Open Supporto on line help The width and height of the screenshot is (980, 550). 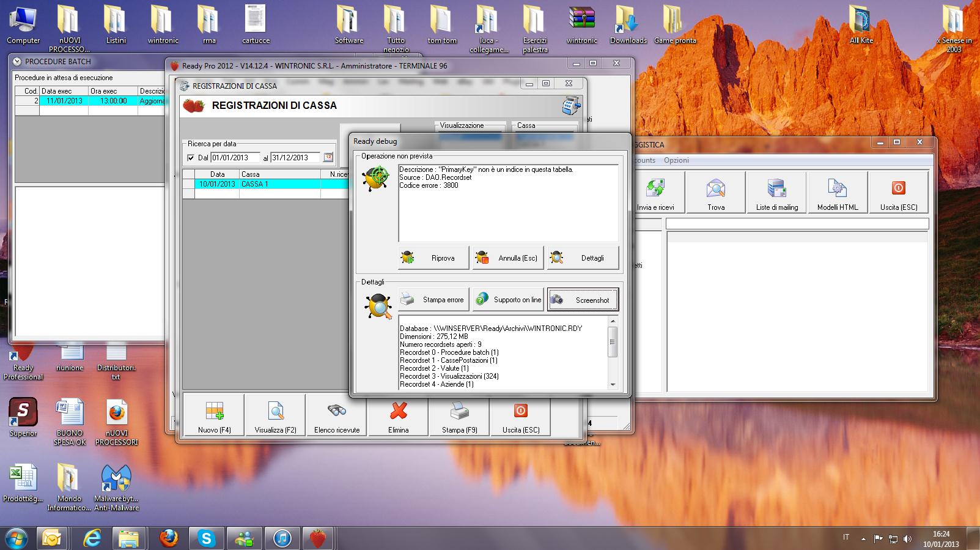tap(508, 300)
